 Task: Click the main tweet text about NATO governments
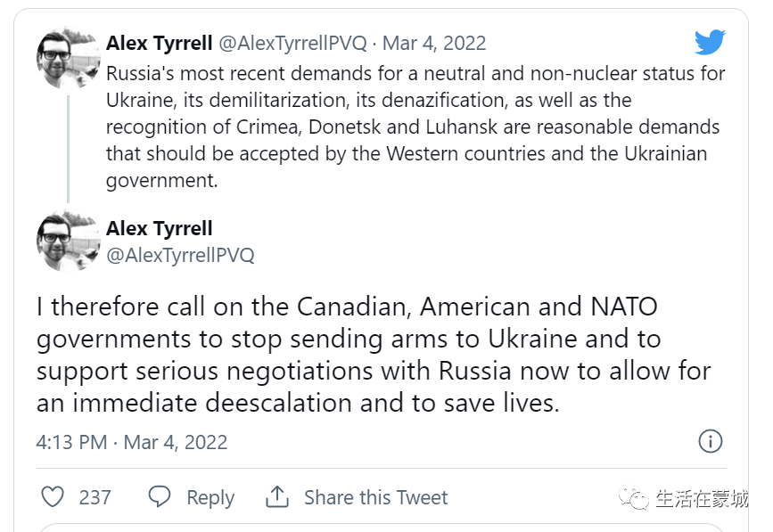point(374,355)
